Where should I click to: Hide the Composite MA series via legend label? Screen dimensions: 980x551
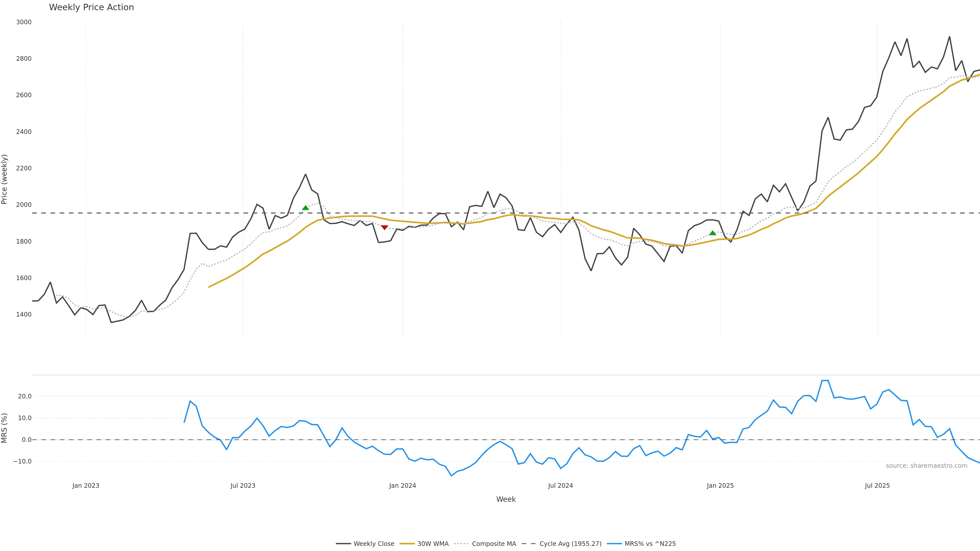coord(494,544)
